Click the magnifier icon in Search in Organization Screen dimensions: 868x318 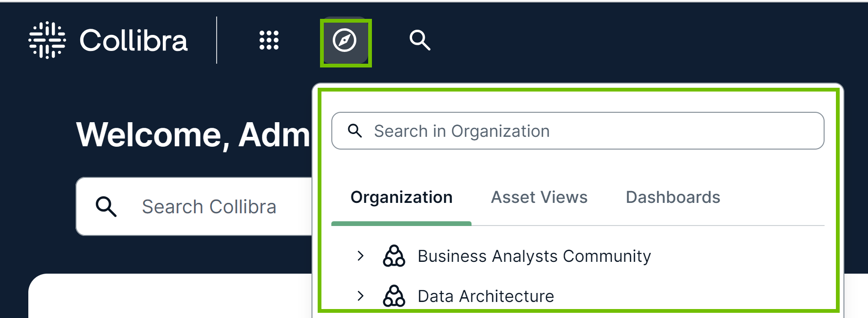coord(355,131)
